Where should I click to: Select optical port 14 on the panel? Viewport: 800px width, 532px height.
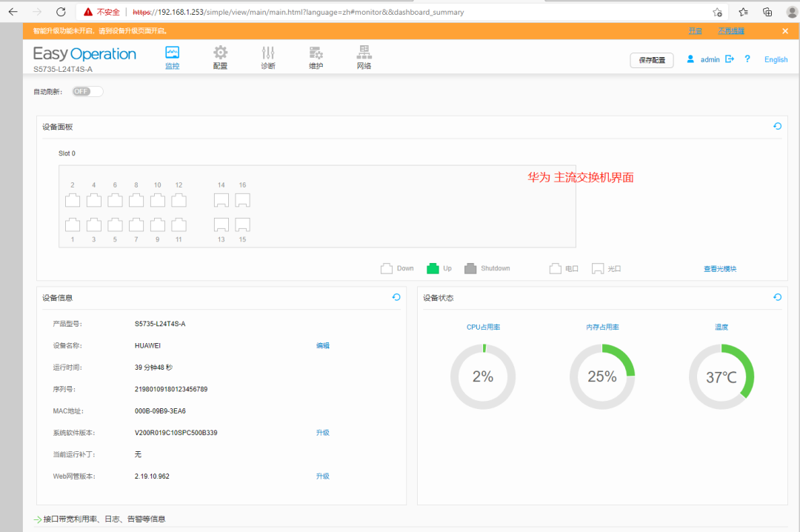(x=221, y=200)
